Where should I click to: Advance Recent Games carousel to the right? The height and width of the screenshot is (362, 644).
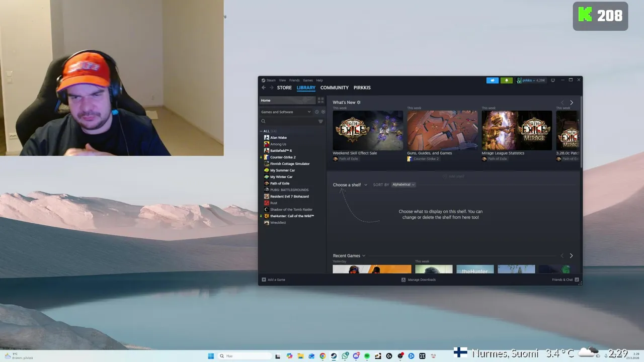point(571,256)
